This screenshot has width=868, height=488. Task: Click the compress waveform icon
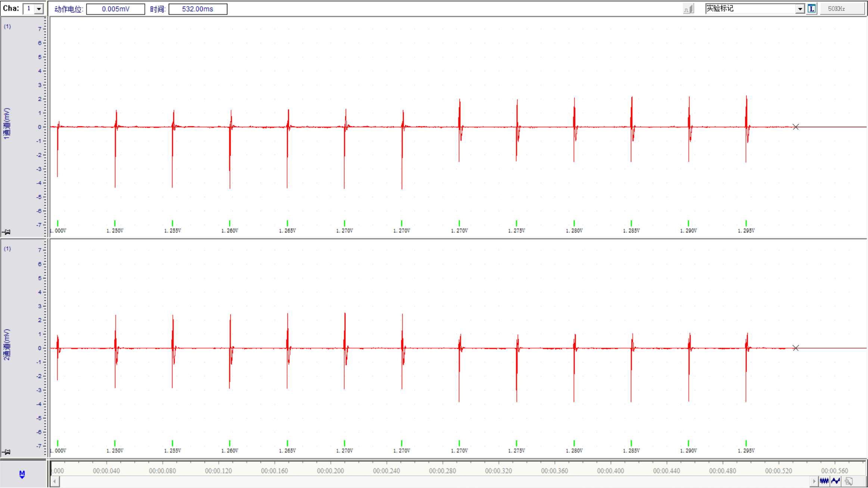(824, 481)
